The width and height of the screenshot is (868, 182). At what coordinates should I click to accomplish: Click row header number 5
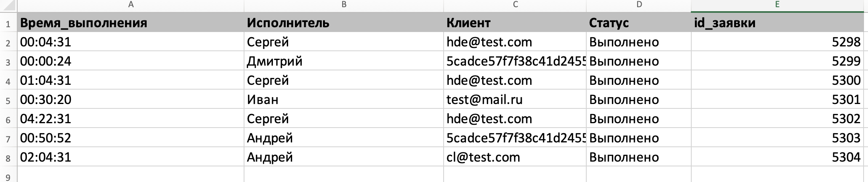point(8,100)
